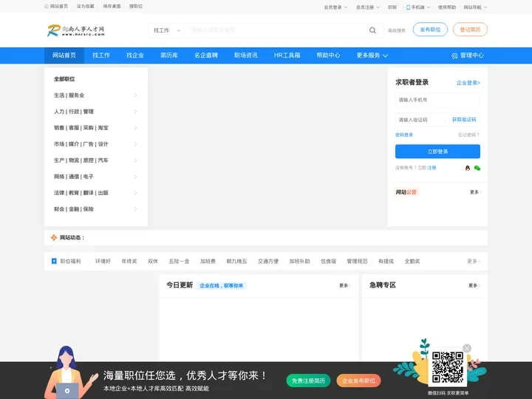Image resolution: width=532 pixels, height=399 pixels.
Task: Click the home icon beside 网站首页 in top bar
Action: [x=47, y=6]
